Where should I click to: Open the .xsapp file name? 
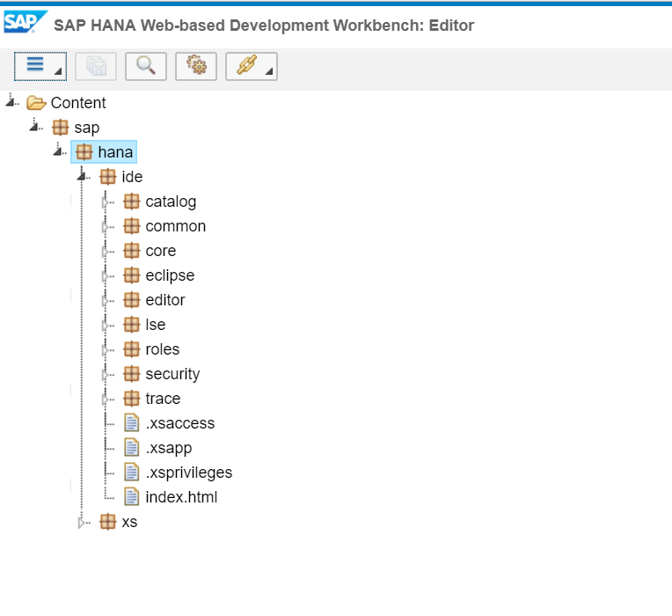coord(169,449)
